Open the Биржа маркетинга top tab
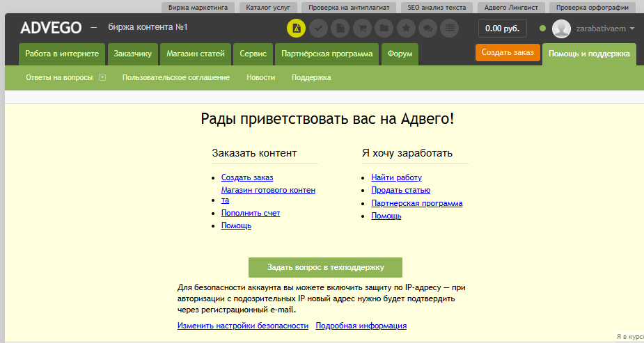Image resolution: width=644 pixels, height=343 pixels. click(x=198, y=8)
